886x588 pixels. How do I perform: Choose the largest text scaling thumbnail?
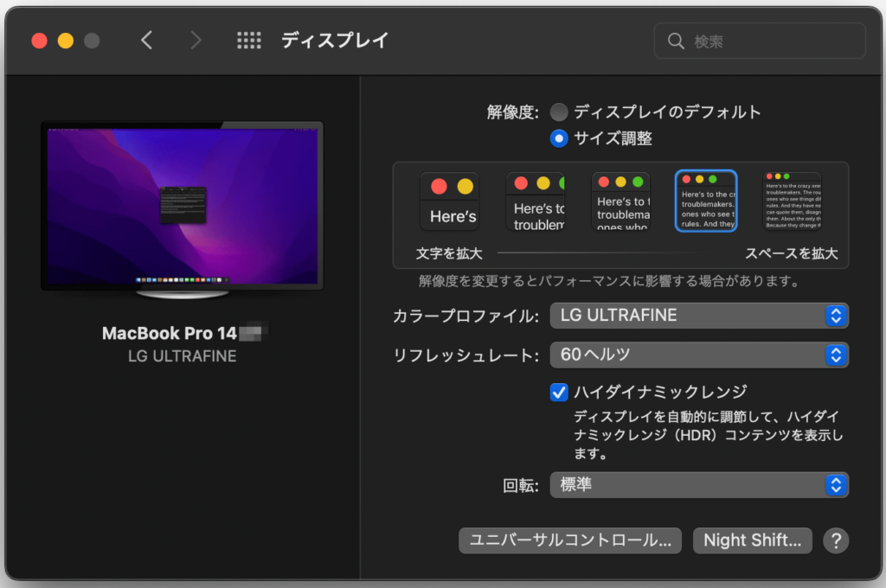tap(450, 201)
